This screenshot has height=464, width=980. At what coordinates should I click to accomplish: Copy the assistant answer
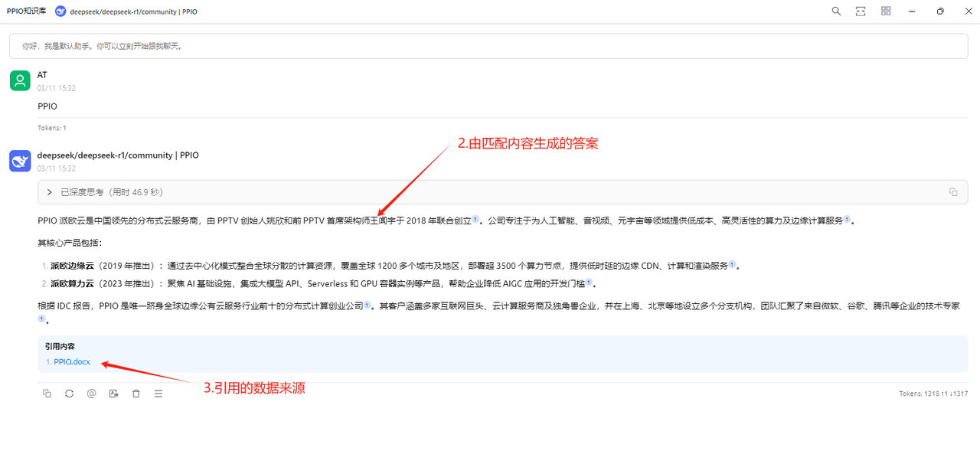click(47, 394)
